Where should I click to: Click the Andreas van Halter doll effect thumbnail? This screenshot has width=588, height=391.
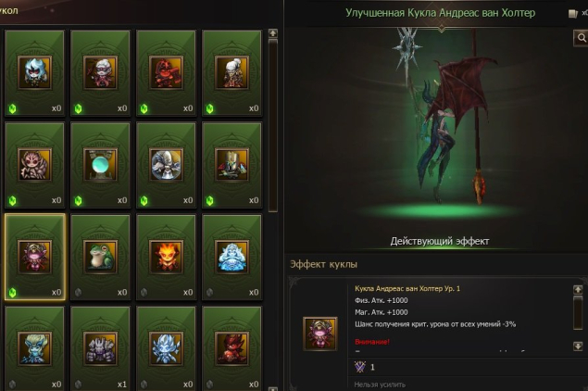point(319,334)
